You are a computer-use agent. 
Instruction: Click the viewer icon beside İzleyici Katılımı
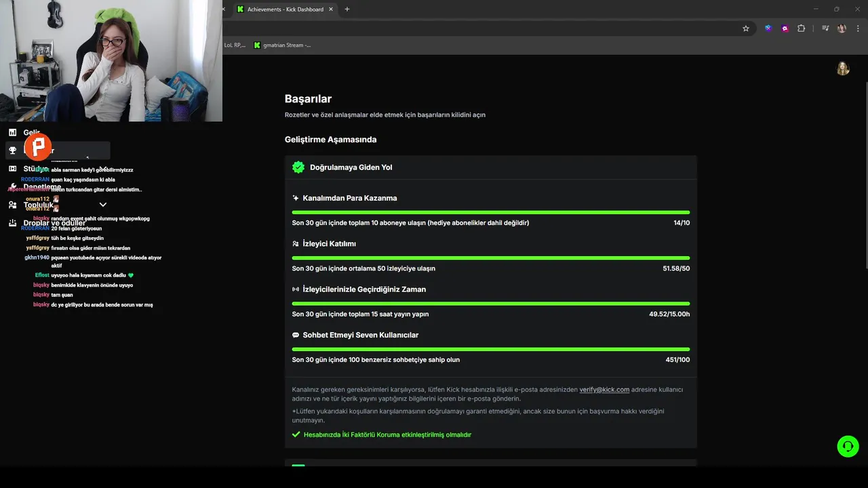point(296,243)
